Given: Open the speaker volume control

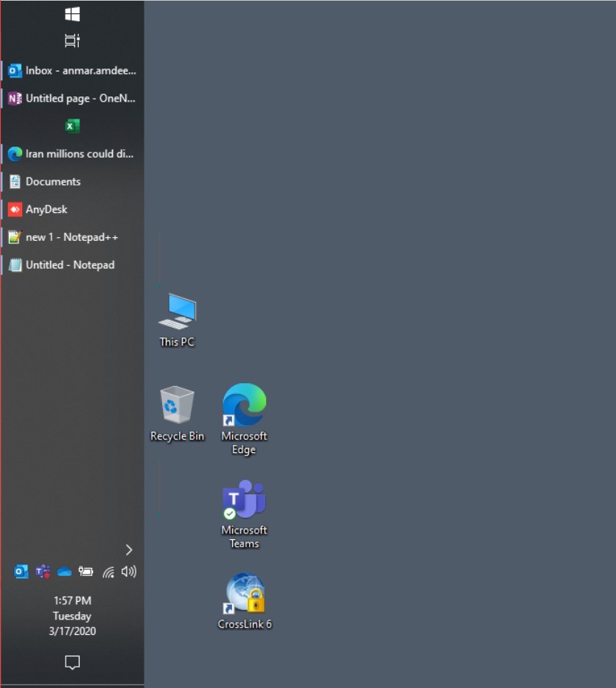Looking at the screenshot, I should click(129, 572).
